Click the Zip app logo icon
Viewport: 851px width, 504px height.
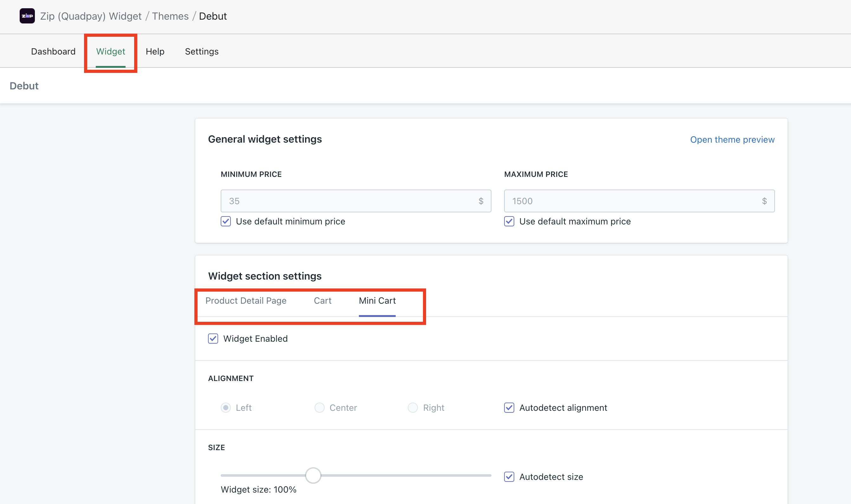tap(27, 16)
